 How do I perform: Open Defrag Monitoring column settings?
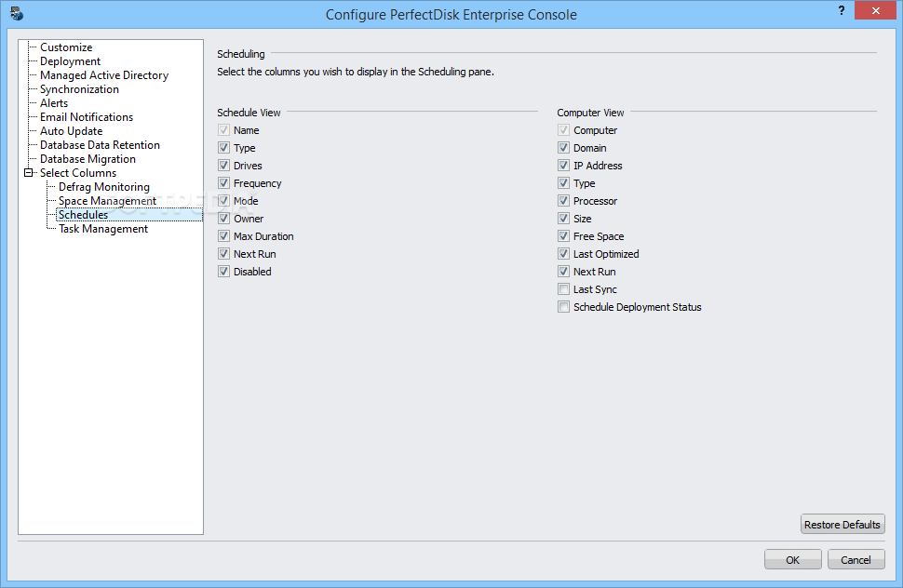pos(104,187)
